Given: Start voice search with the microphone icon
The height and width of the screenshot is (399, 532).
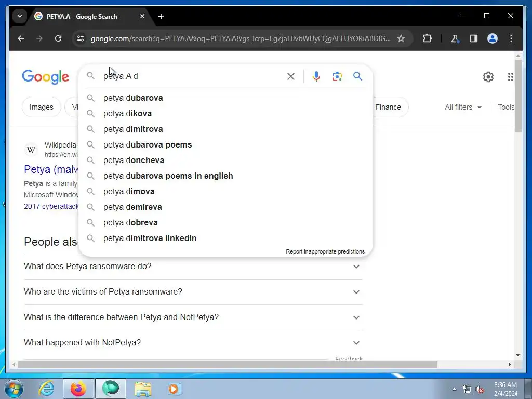Looking at the screenshot, I should tap(316, 76).
